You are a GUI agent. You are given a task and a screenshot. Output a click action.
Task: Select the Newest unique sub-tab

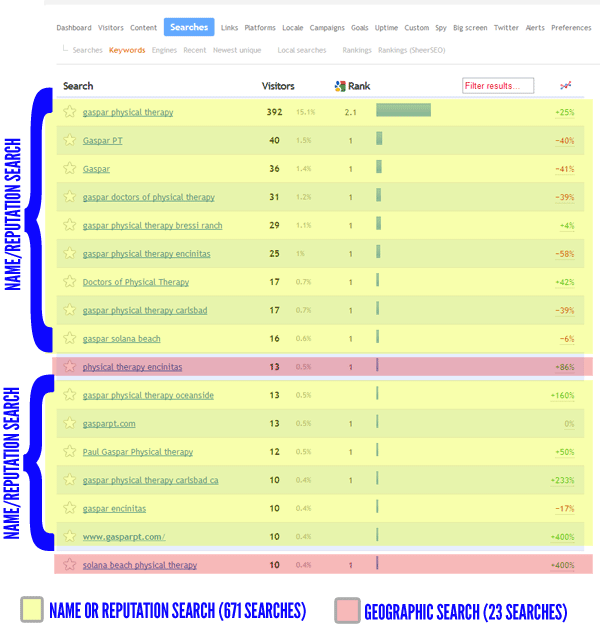237,50
